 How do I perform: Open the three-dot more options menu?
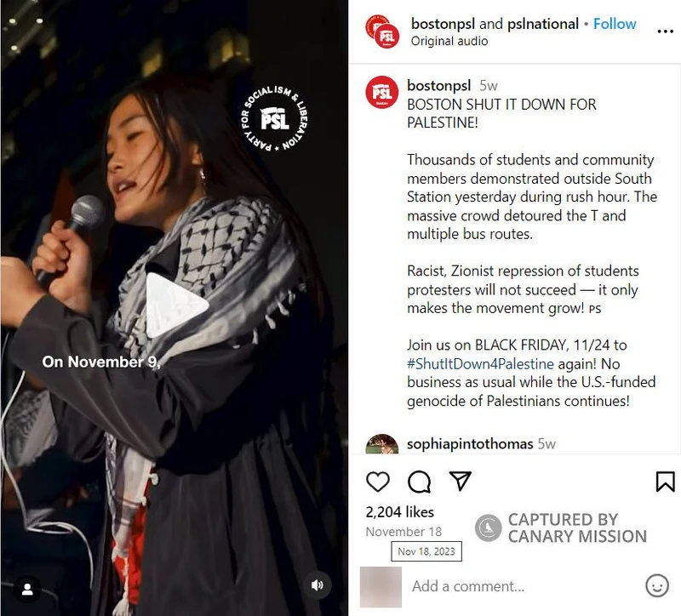click(x=665, y=31)
